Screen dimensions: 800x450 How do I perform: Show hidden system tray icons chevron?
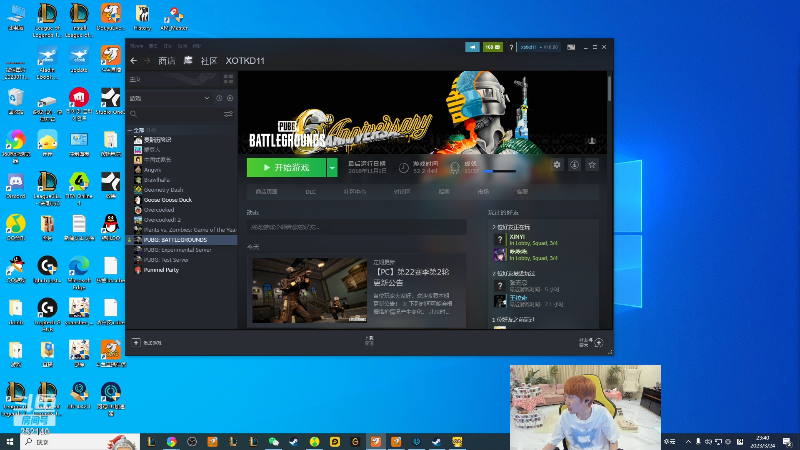tap(688, 442)
